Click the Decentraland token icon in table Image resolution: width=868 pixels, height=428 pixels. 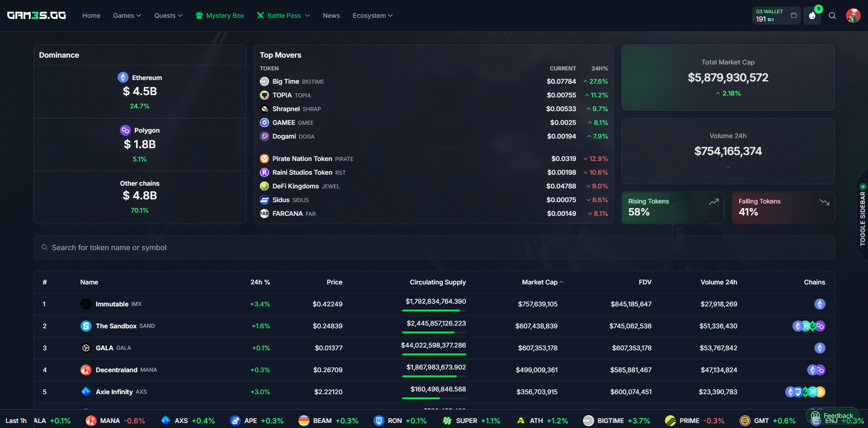coord(86,370)
